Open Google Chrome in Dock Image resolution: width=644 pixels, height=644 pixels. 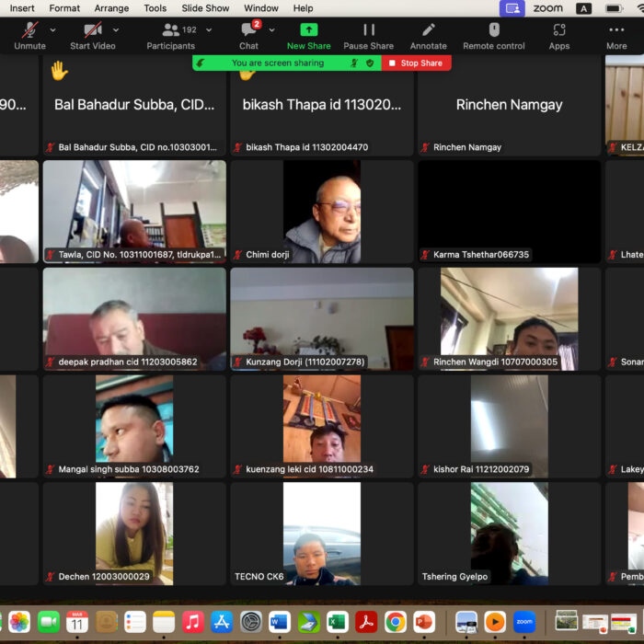[396, 622]
